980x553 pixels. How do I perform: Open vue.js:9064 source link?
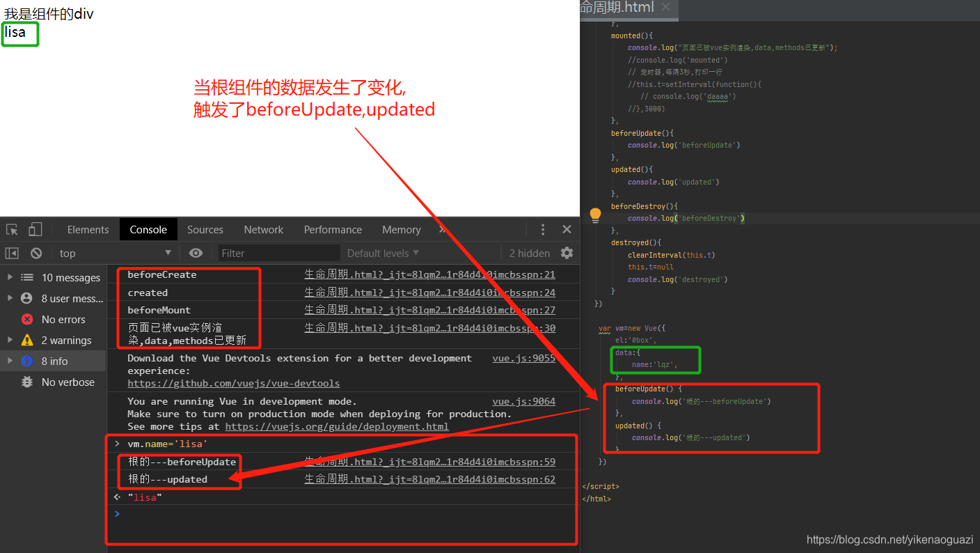523,401
